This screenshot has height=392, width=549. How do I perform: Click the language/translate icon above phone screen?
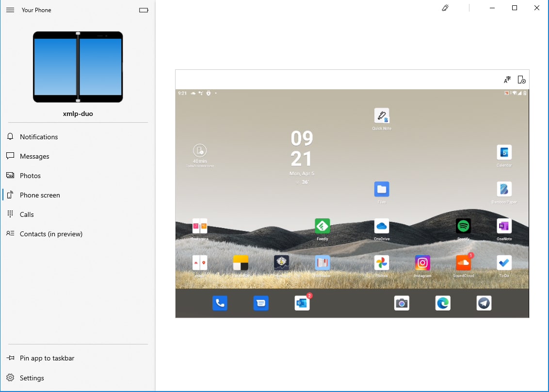click(x=507, y=80)
